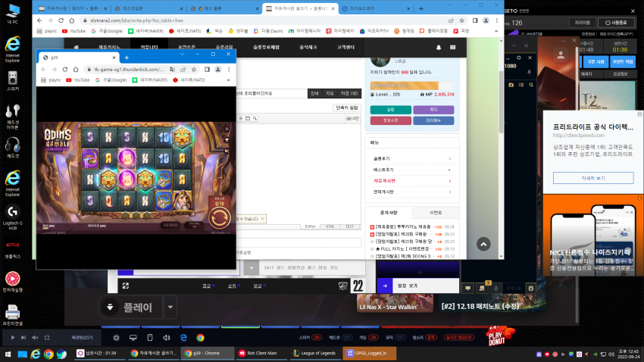The height and width of the screenshot is (362, 644).
Task: Switch to the 공지사항 tab
Action: 389,213
